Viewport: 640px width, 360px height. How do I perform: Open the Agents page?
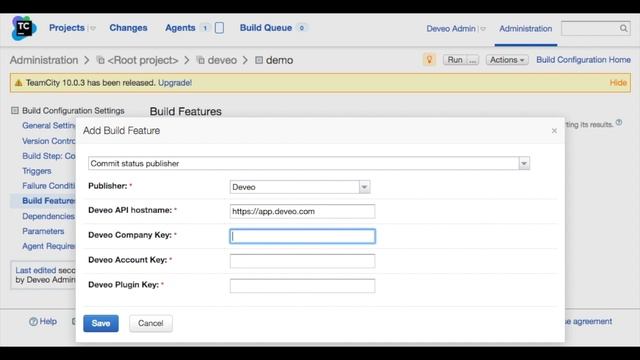[180, 28]
